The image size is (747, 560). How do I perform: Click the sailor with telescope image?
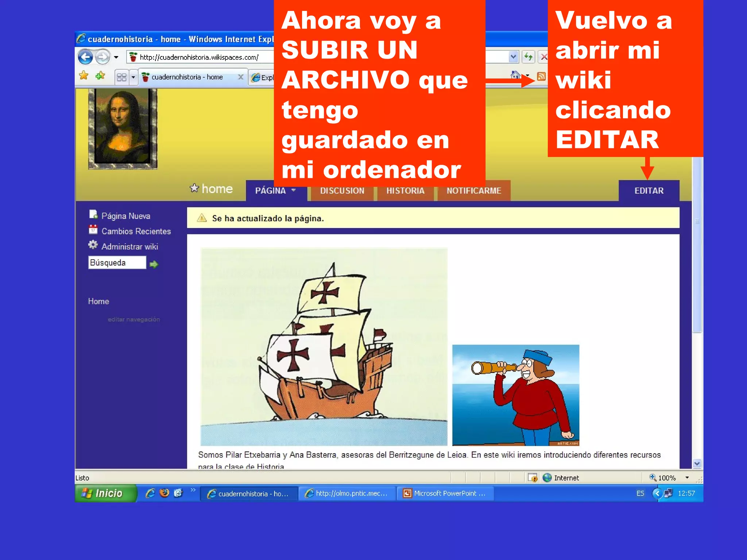516,395
